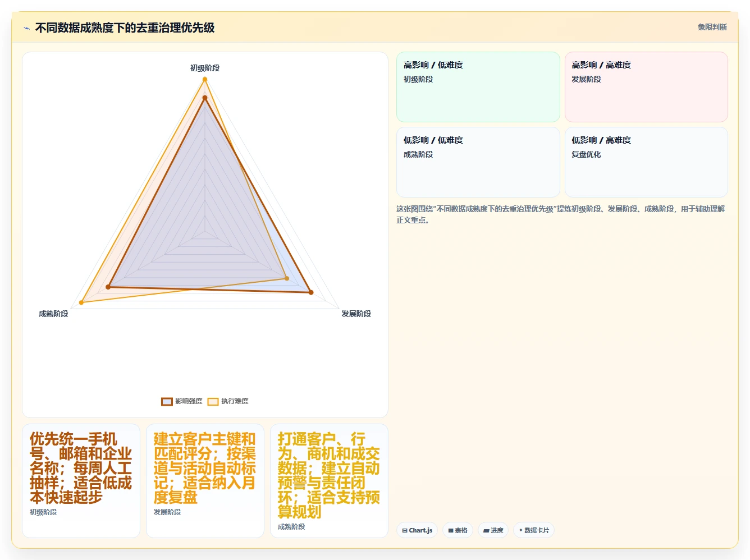The width and height of the screenshot is (750, 560).
Task: Click the title 不同数据成熟度下的去重治理优先级
Action: [x=125, y=27]
